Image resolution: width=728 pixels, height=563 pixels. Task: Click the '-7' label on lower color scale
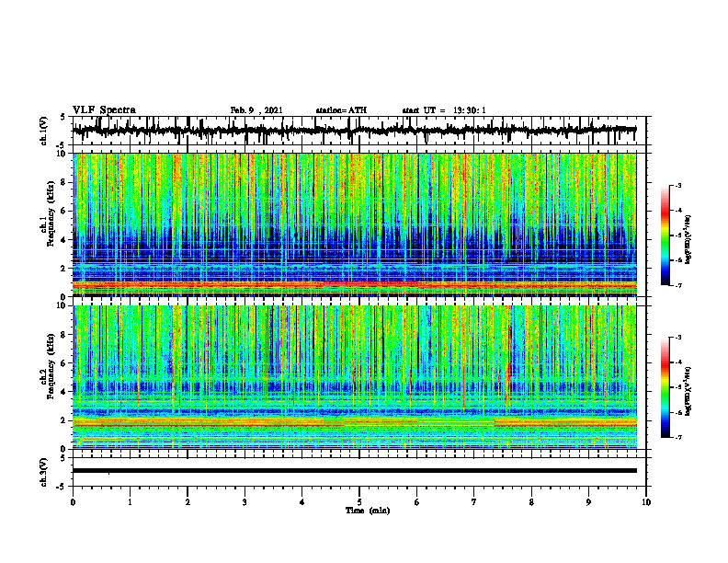677,437
